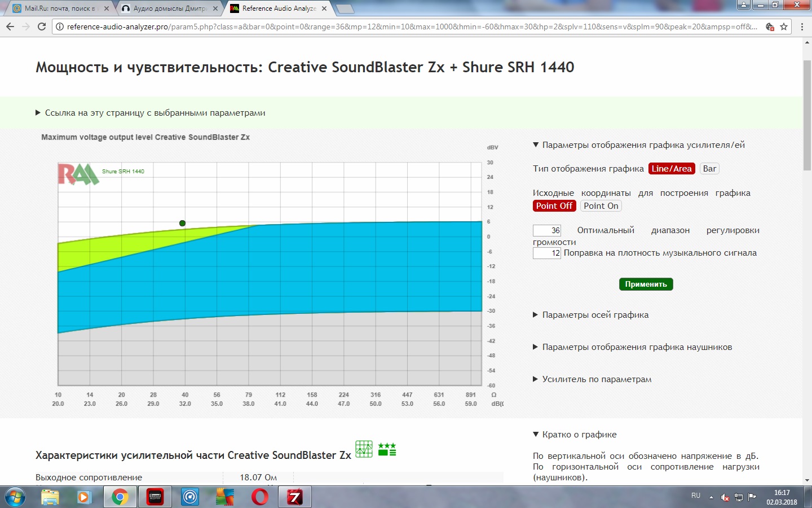Click the scrollbar up arrow
812x508 pixels.
coord(807,42)
